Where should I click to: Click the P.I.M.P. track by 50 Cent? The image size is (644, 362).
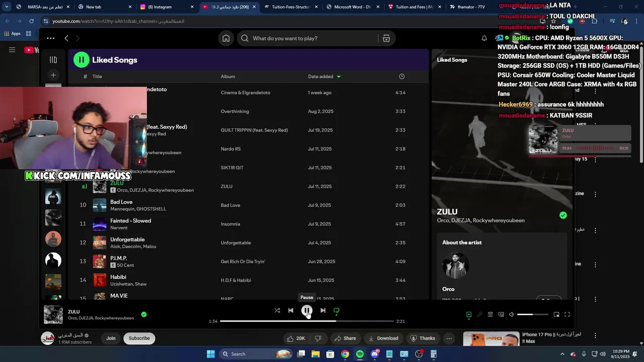(249, 261)
